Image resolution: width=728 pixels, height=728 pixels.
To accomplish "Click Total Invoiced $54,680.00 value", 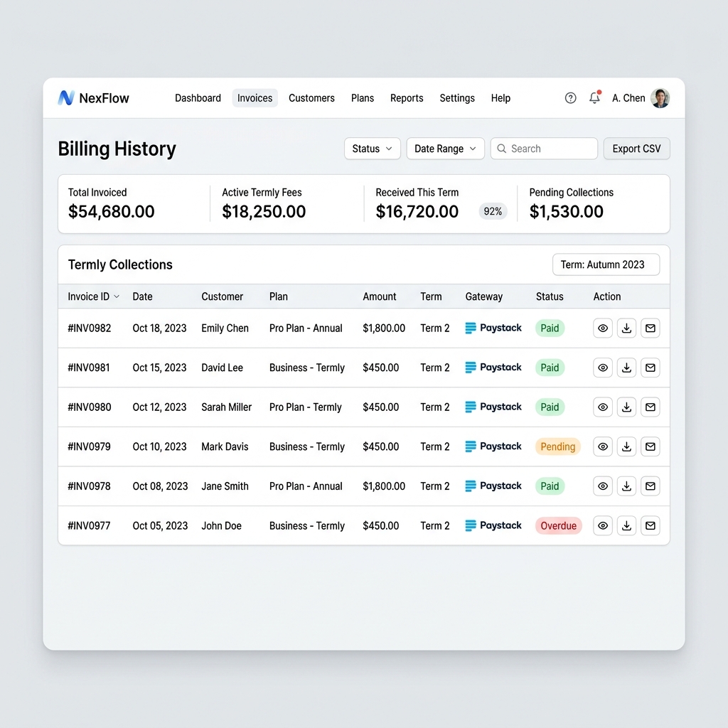I will 112,212.
